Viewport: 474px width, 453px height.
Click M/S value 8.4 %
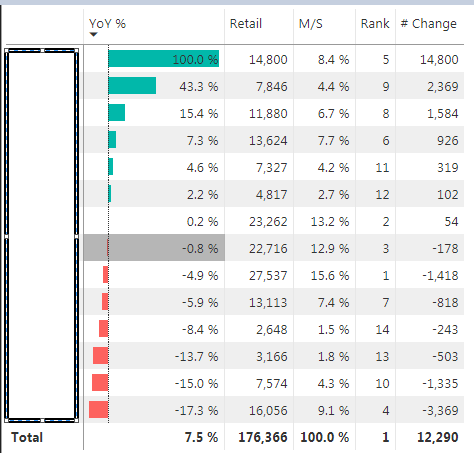(x=333, y=60)
